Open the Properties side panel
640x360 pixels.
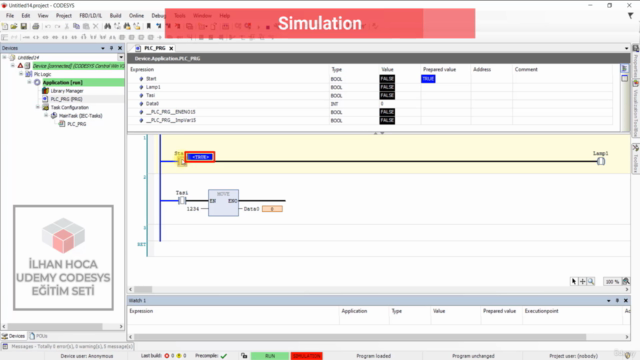click(x=636, y=62)
